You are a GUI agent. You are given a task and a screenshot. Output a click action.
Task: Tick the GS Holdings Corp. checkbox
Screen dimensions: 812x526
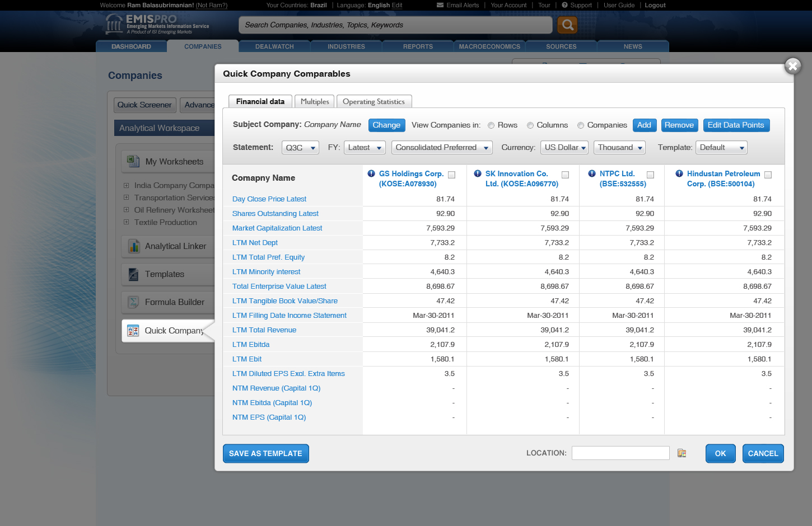(x=452, y=175)
